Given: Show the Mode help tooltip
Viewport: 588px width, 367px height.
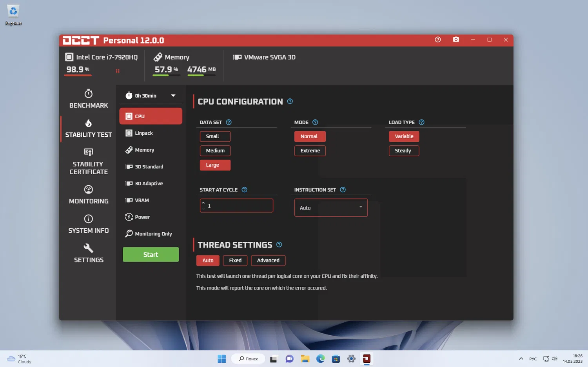Looking at the screenshot, I should pyautogui.click(x=315, y=122).
